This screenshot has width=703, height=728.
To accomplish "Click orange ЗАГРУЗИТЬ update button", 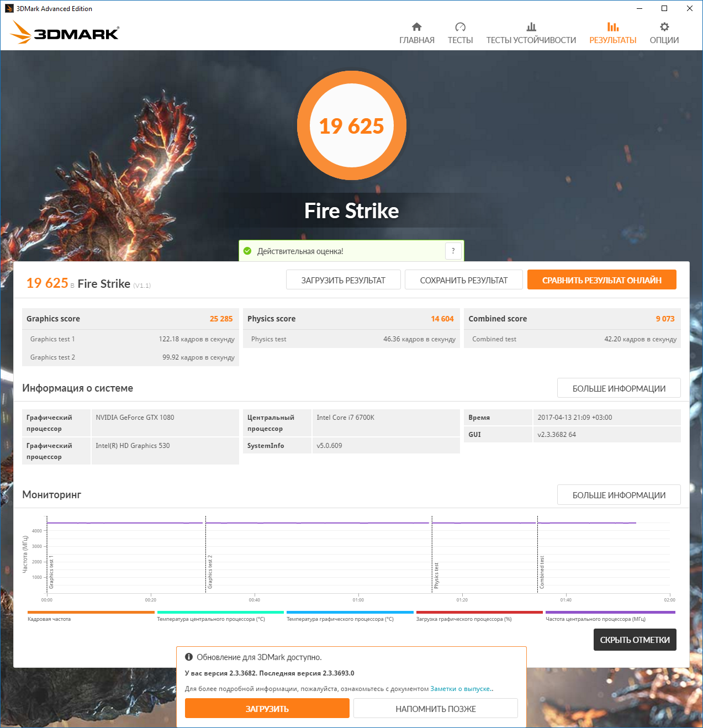I will click(x=267, y=709).
